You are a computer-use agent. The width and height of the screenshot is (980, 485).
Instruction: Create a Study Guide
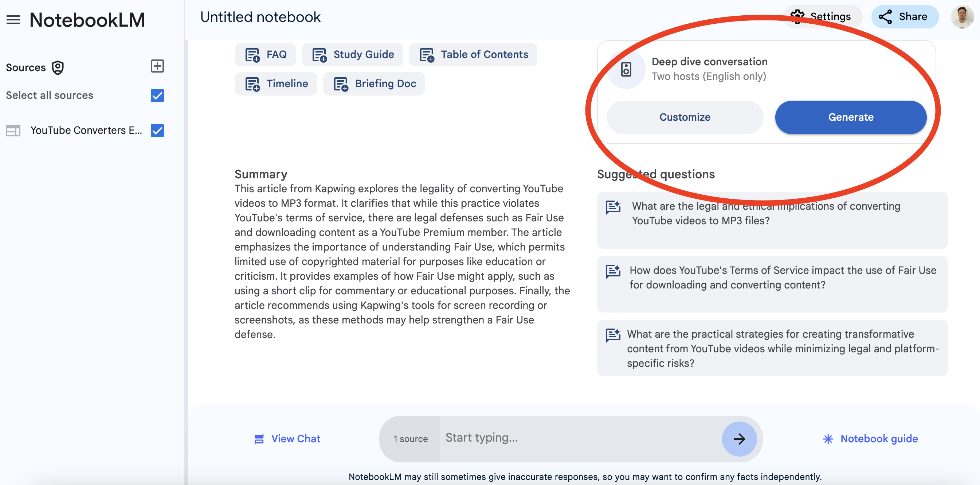[x=352, y=54]
